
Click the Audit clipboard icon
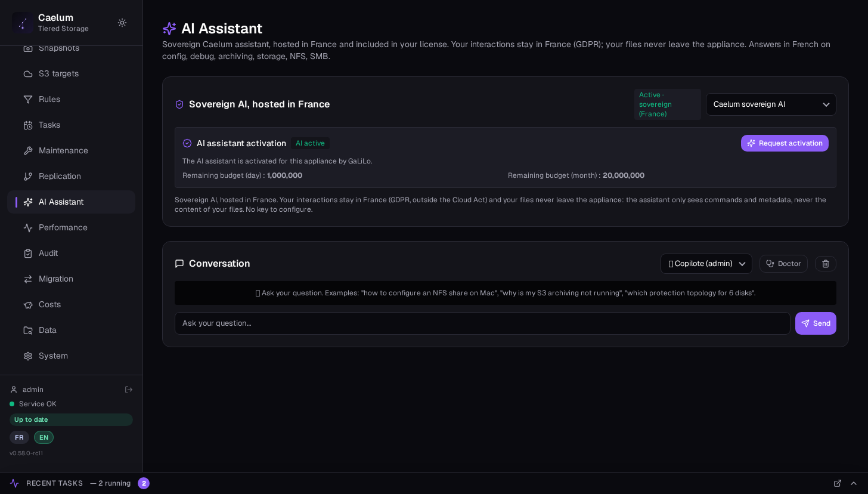(x=28, y=253)
